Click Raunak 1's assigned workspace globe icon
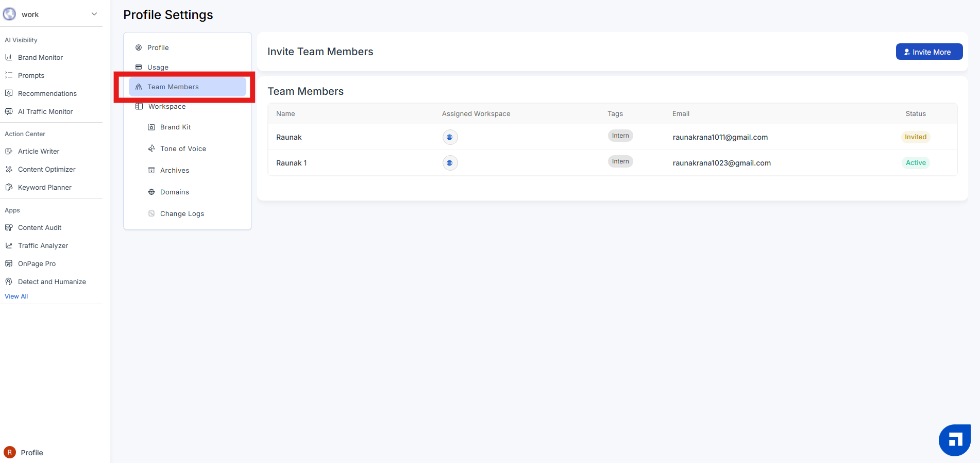 (450, 163)
